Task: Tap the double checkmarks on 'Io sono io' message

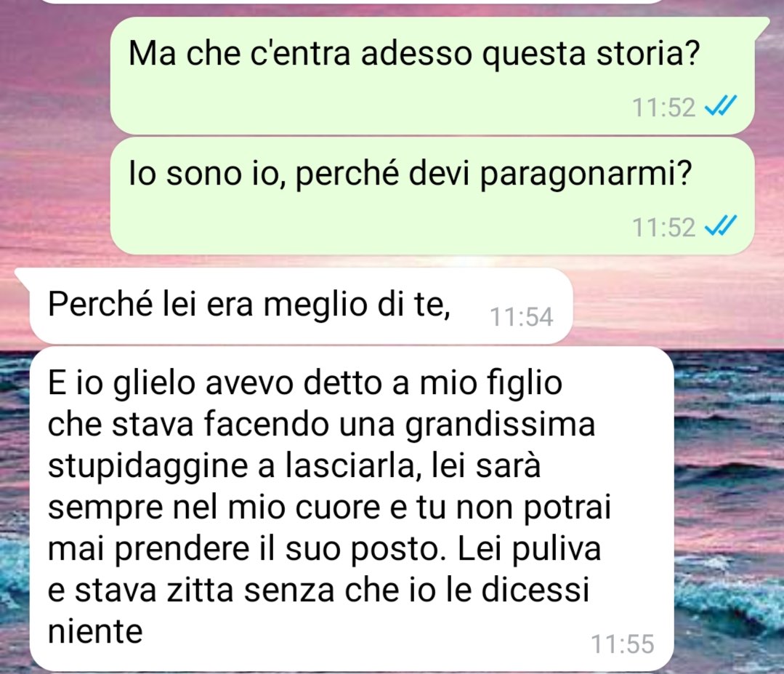Action: pyautogui.click(x=721, y=225)
